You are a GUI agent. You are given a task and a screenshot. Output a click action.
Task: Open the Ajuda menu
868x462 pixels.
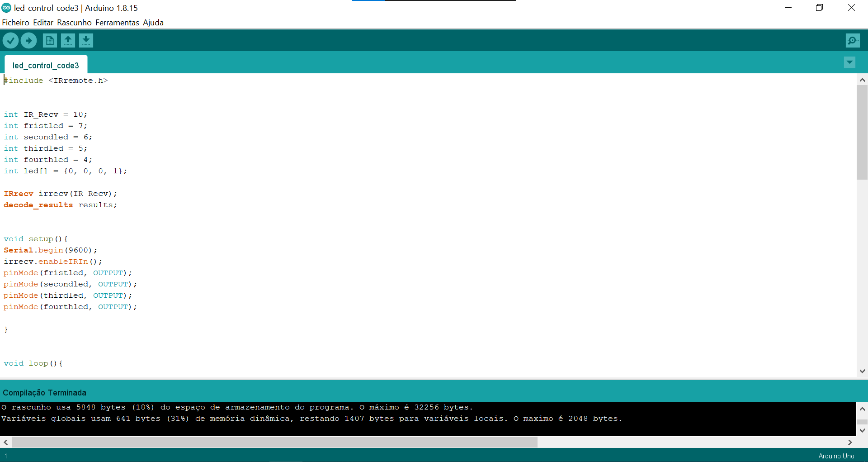coord(153,23)
